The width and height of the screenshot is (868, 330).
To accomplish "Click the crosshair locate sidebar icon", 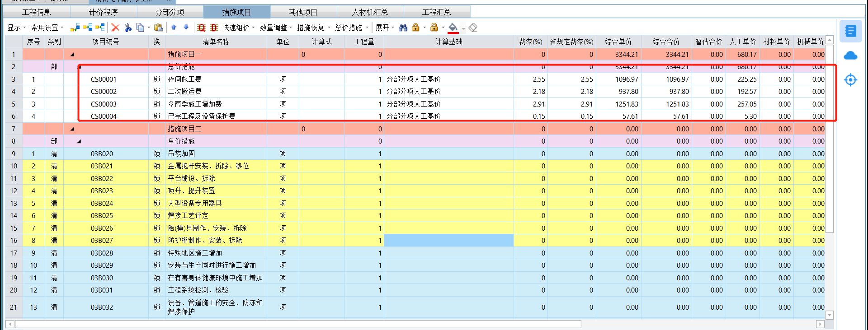I will click(850, 80).
